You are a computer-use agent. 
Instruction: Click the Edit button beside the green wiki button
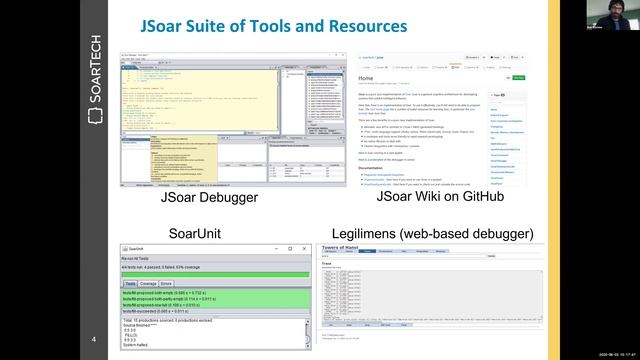(x=508, y=78)
